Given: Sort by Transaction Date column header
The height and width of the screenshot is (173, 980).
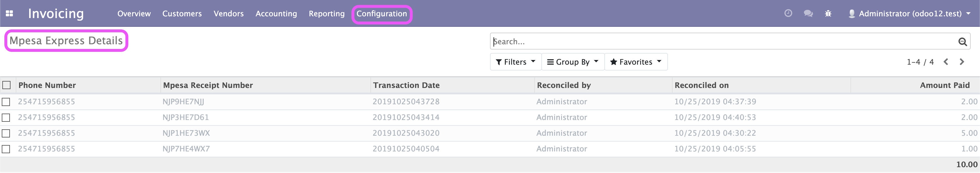Looking at the screenshot, I should (406, 85).
